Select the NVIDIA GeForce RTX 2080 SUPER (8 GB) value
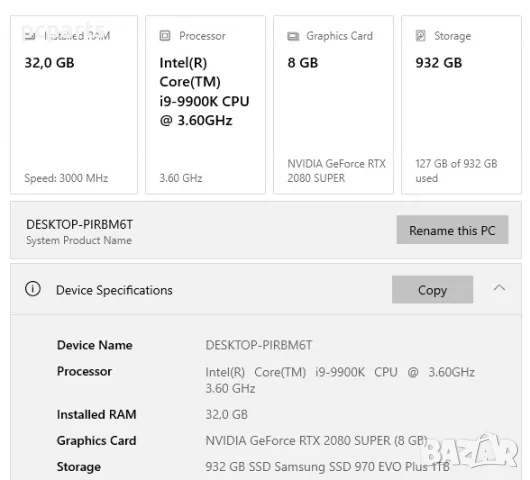 (317, 440)
